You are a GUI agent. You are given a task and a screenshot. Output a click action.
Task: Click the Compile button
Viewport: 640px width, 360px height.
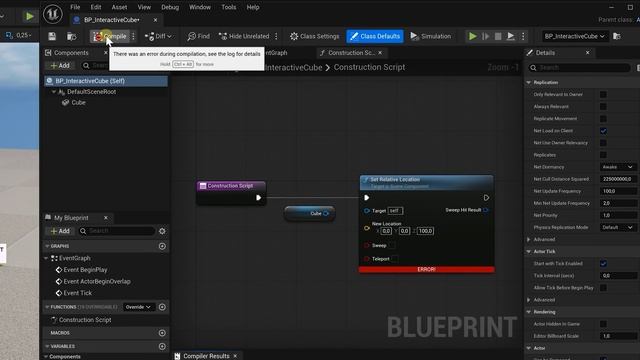pyautogui.click(x=109, y=36)
